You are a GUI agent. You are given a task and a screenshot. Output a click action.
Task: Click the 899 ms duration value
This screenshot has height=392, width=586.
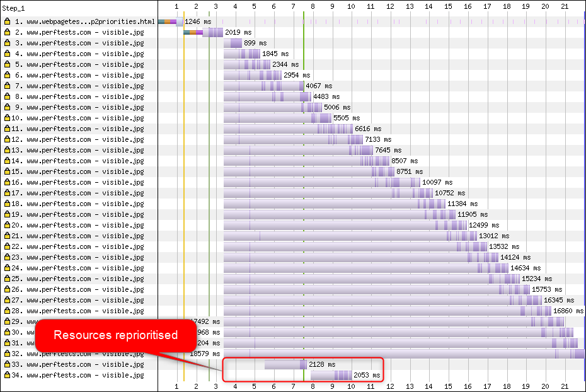(255, 43)
